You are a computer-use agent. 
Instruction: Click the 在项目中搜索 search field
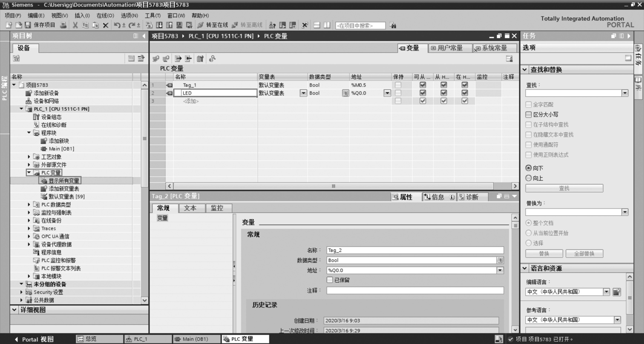pos(360,25)
